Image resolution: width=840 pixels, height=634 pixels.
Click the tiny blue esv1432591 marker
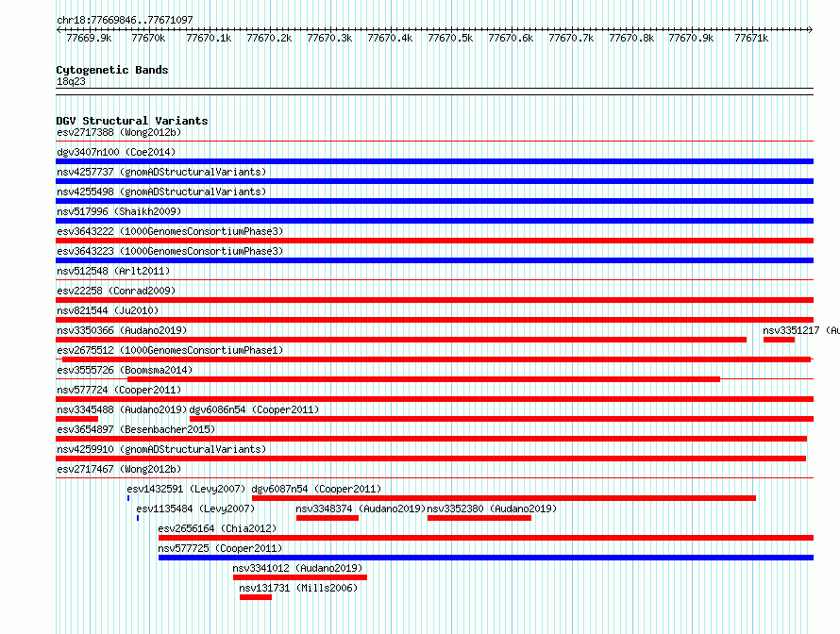point(128,498)
